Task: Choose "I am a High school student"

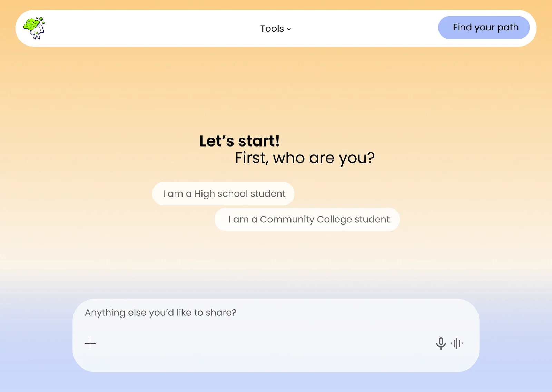Action: coord(223,194)
